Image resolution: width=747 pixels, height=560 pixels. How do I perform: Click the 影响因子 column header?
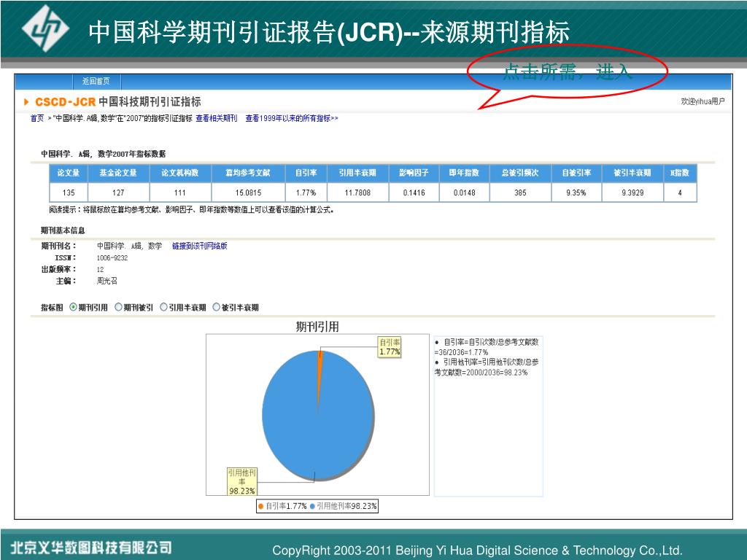414,173
